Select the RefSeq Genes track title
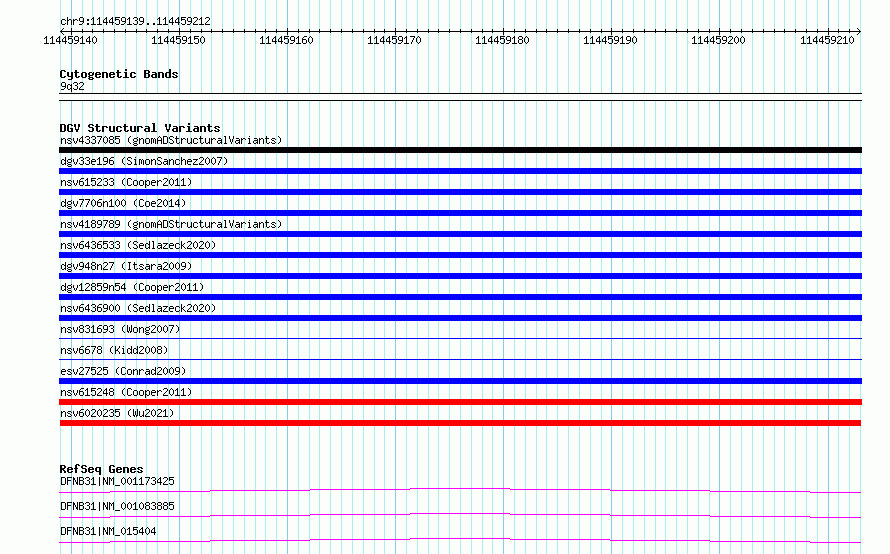 [101, 469]
